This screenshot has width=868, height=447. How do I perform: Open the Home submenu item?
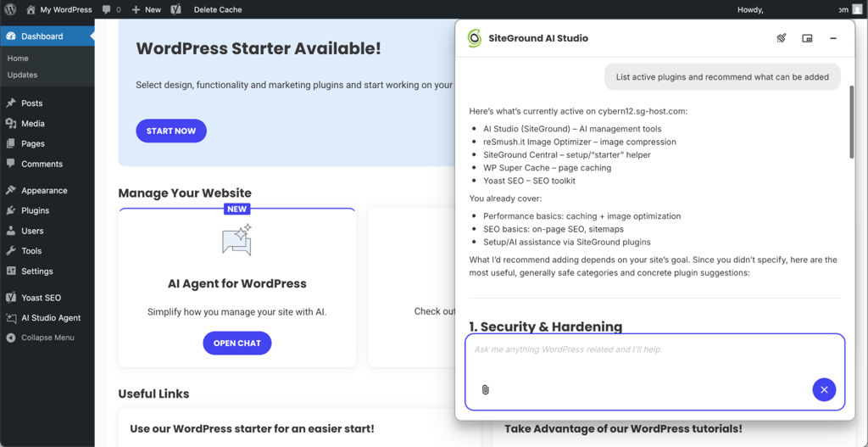point(18,59)
